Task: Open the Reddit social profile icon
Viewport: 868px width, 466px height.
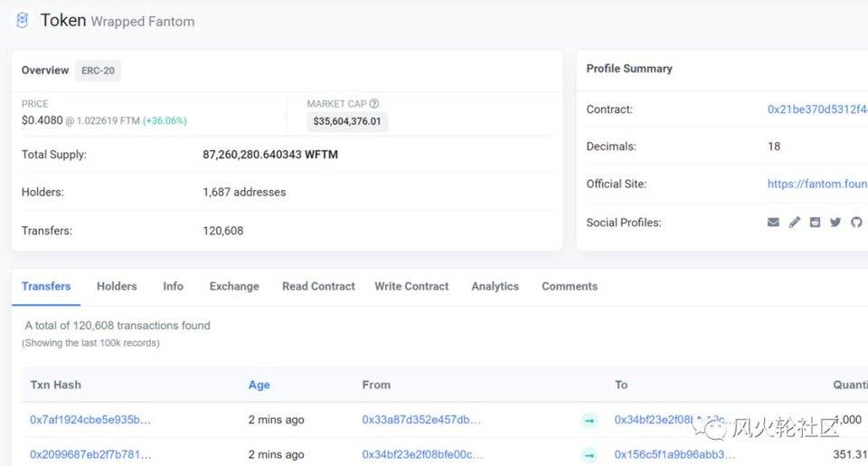Action: 815,223
